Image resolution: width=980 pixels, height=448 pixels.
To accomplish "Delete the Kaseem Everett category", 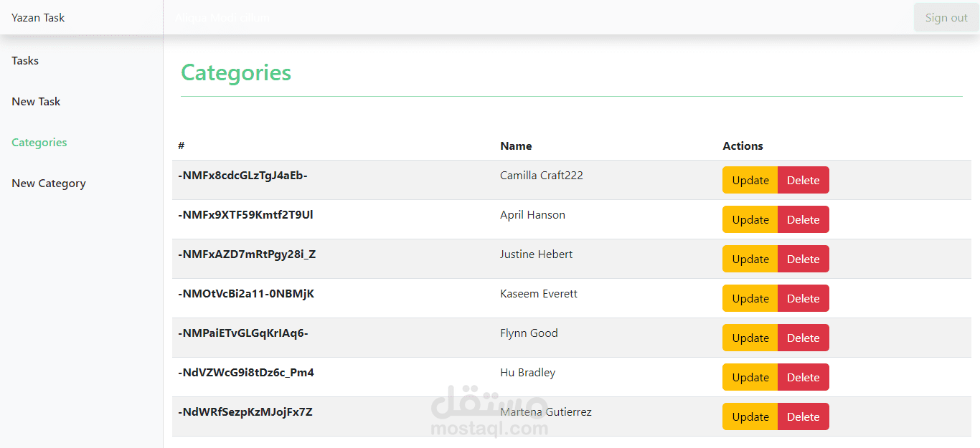I will [803, 299].
